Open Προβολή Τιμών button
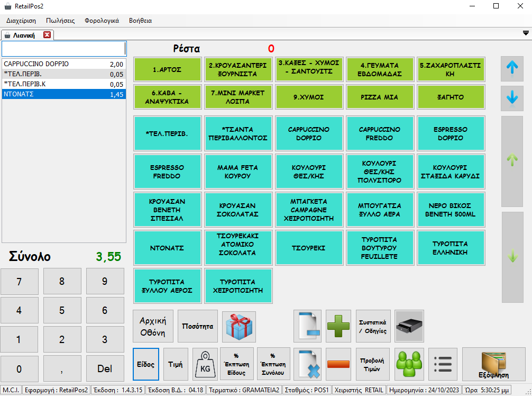 point(372,364)
